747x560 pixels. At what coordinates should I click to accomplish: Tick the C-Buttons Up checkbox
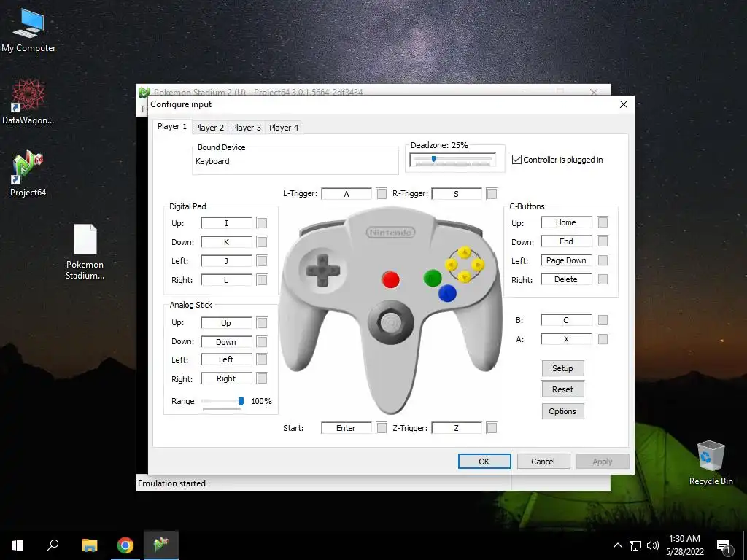click(602, 222)
